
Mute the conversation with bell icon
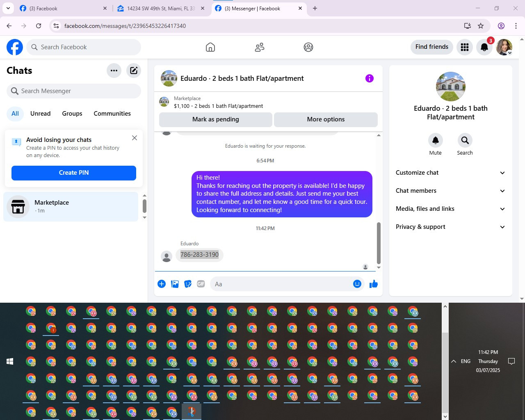436,140
